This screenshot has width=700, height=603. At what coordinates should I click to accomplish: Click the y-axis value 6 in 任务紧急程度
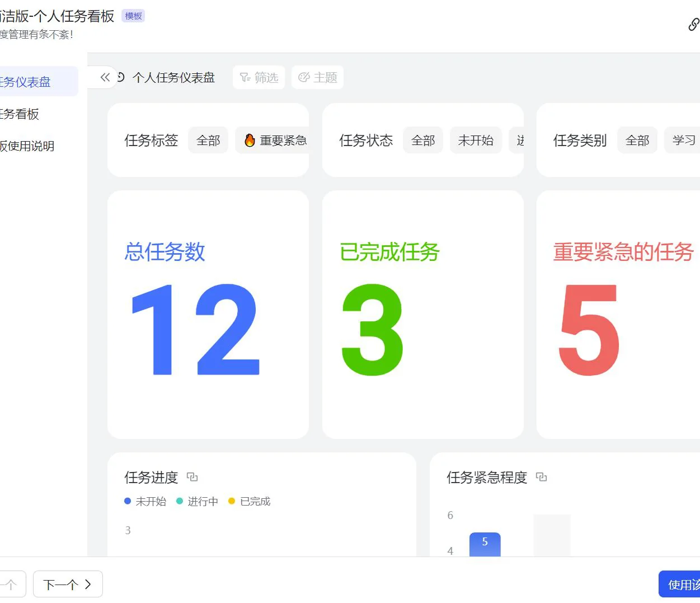pos(450,515)
